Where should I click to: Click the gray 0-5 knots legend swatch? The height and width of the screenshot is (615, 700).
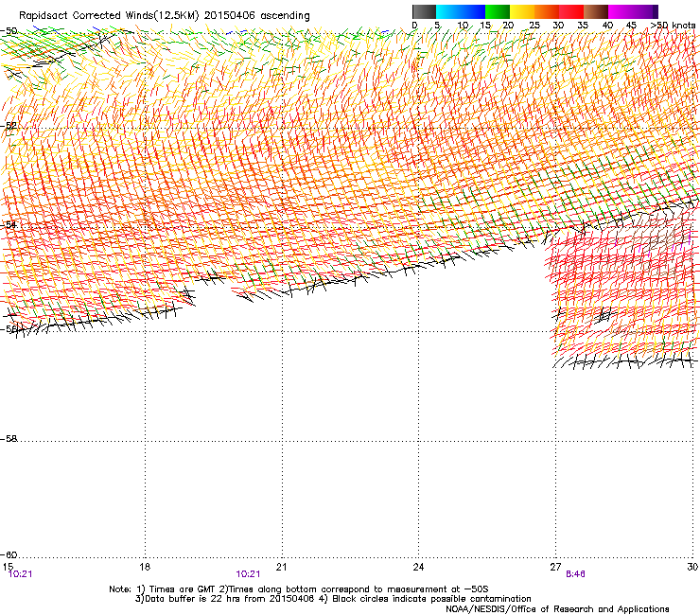point(424,11)
